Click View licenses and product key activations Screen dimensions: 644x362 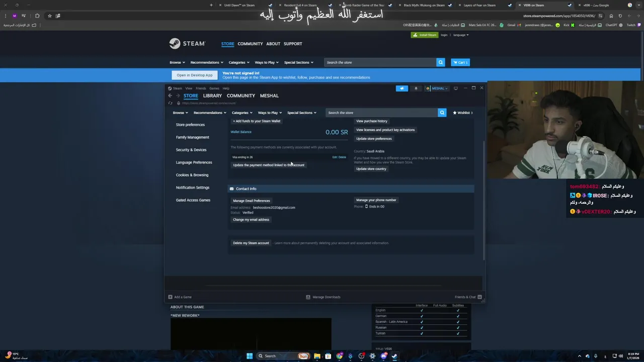(x=385, y=130)
